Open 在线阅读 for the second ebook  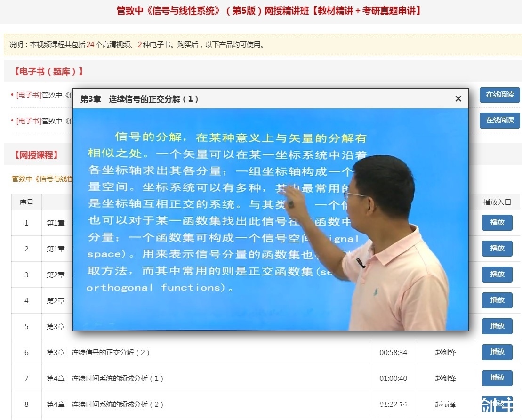coord(499,121)
